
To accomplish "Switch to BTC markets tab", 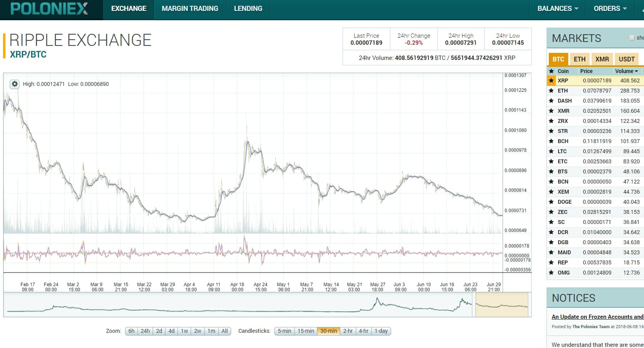I will click(558, 59).
